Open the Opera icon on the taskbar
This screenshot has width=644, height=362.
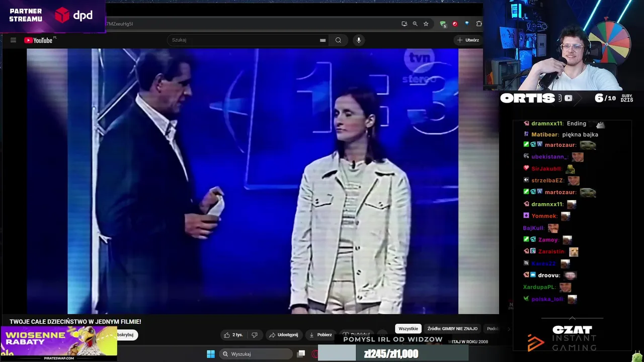click(315, 354)
